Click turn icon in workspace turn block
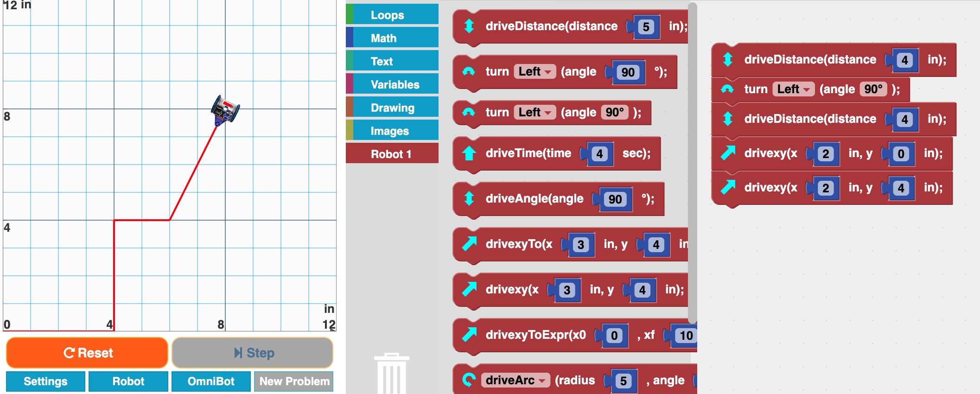This screenshot has width=980, height=394. (x=727, y=89)
